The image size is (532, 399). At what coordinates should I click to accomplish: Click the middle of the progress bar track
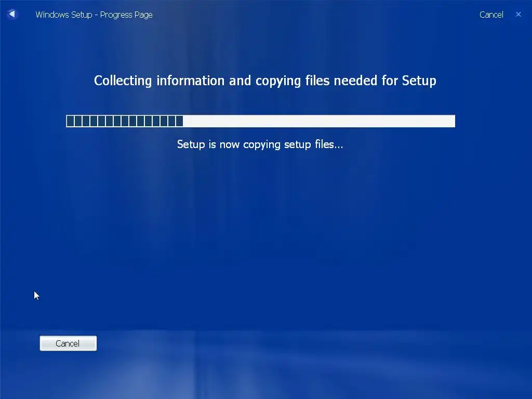pyautogui.click(x=261, y=121)
